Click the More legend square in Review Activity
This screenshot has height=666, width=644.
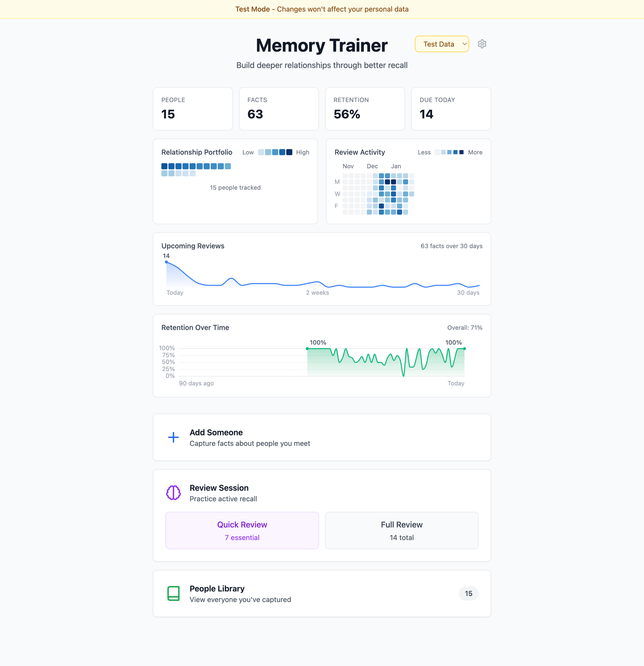(x=461, y=152)
